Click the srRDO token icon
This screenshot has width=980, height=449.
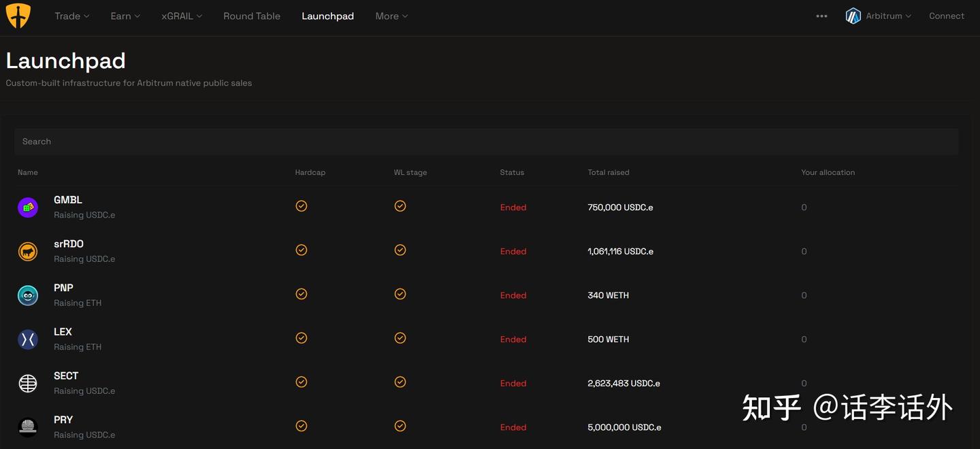coord(28,252)
